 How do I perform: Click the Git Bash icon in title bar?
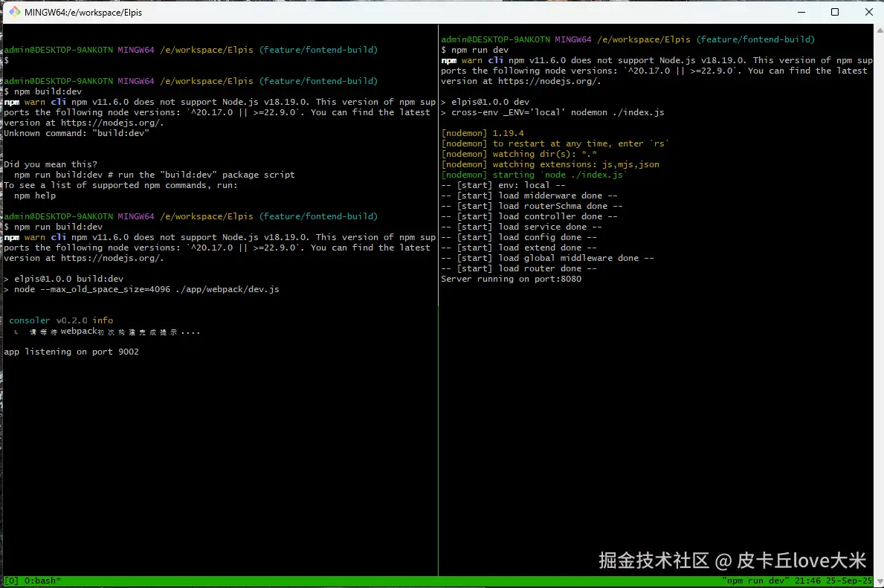pyautogui.click(x=15, y=12)
